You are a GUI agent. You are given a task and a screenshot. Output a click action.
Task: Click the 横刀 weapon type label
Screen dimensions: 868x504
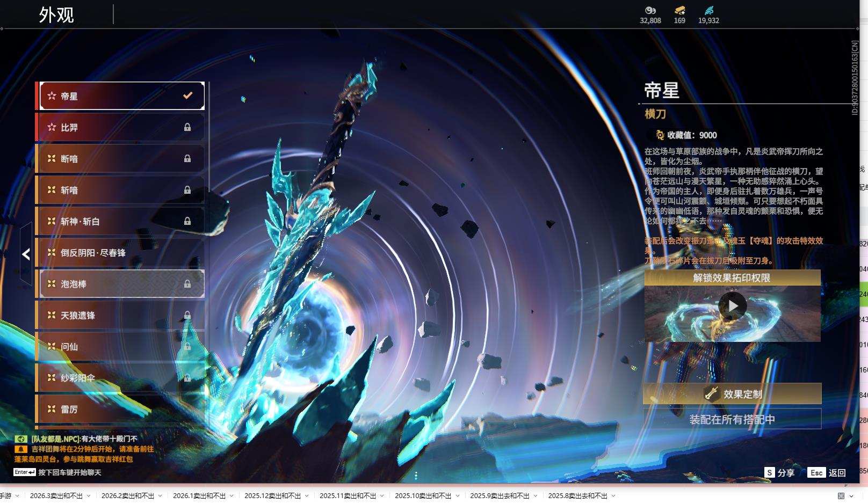(x=655, y=114)
